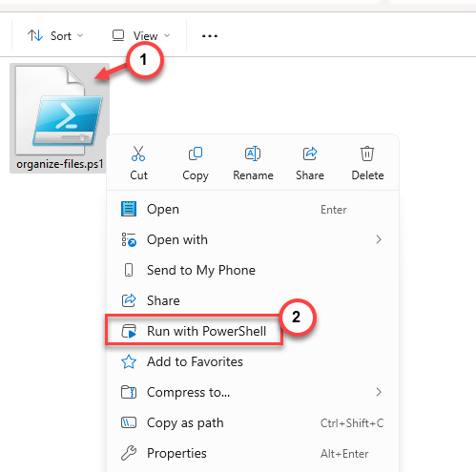The height and width of the screenshot is (472, 476).
Task: Open the Sort dropdown
Action: [55, 35]
